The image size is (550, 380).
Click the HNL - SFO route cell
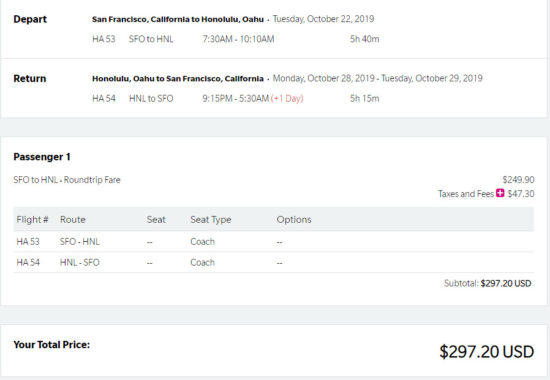point(80,262)
